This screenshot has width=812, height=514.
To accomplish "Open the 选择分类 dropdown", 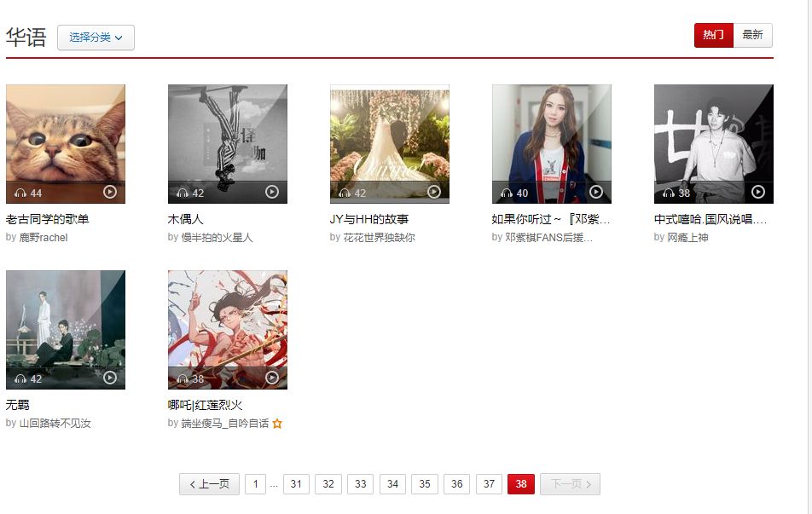I will coord(96,38).
